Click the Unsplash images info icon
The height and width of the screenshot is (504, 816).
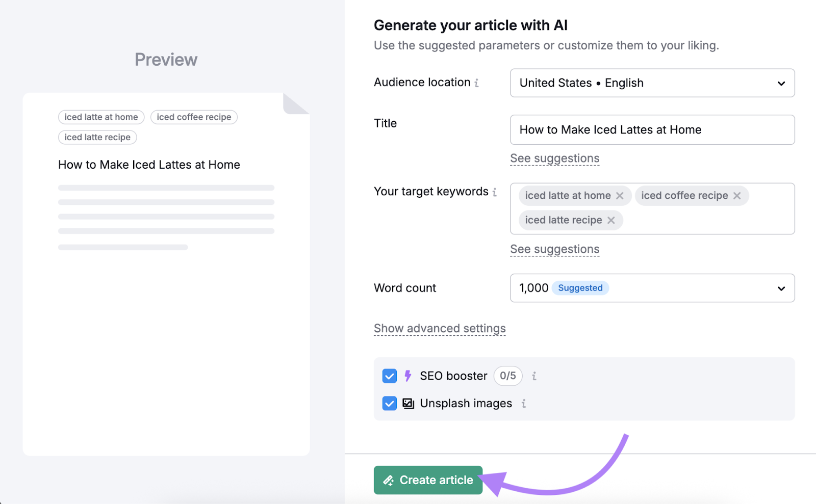(524, 403)
